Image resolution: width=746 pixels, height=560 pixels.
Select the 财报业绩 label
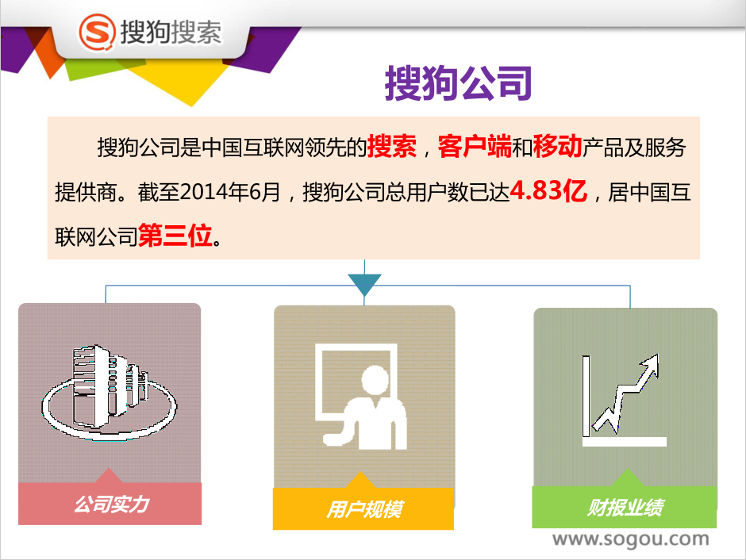click(x=625, y=508)
